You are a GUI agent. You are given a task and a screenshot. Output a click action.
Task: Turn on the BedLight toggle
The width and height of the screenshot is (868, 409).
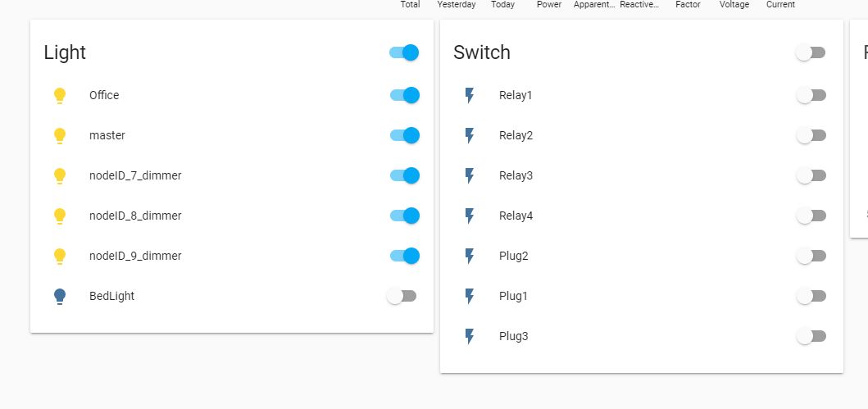(x=402, y=296)
